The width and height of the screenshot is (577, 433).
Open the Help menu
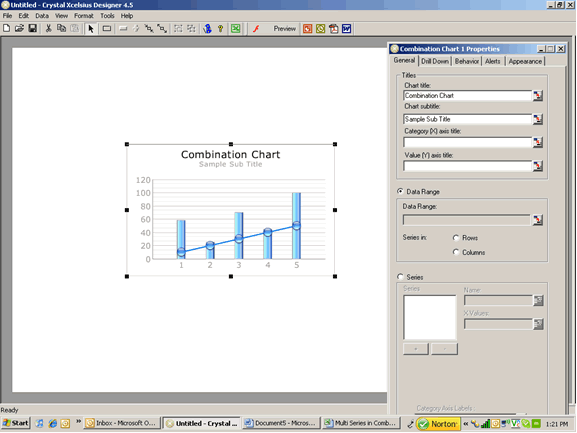127,16
